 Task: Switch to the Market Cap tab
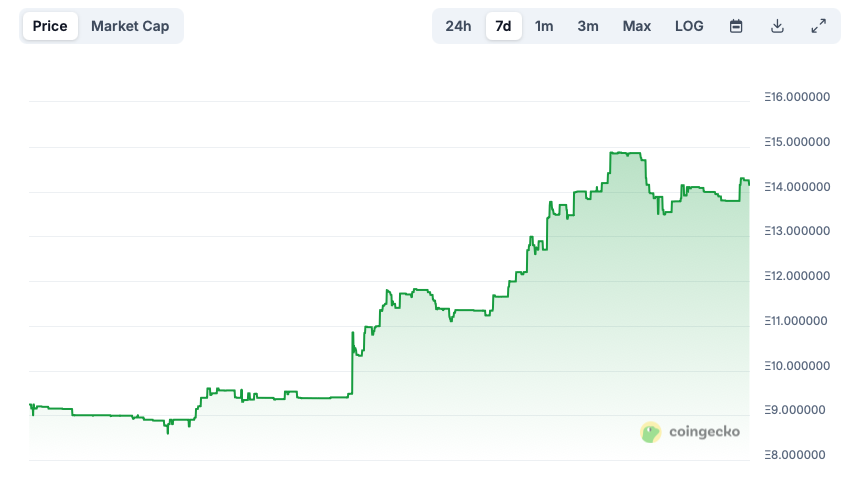coord(130,26)
